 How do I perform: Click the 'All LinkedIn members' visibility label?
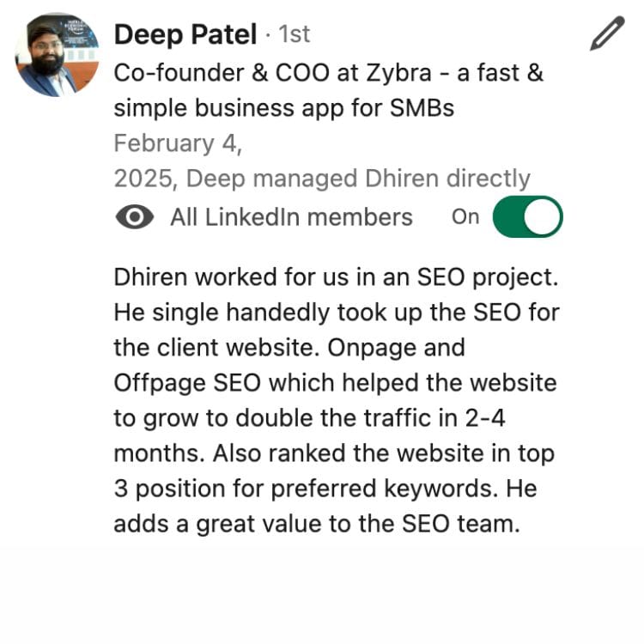291,217
